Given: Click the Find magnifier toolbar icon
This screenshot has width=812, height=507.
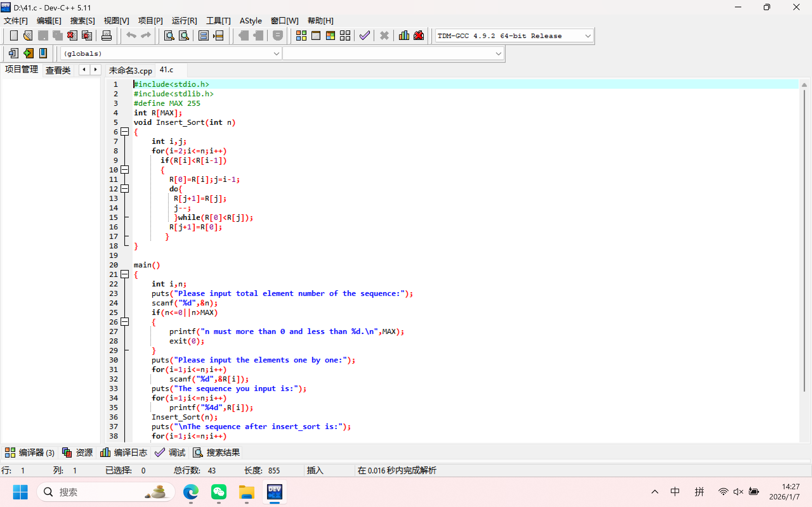Looking at the screenshot, I should tap(169, 35).
